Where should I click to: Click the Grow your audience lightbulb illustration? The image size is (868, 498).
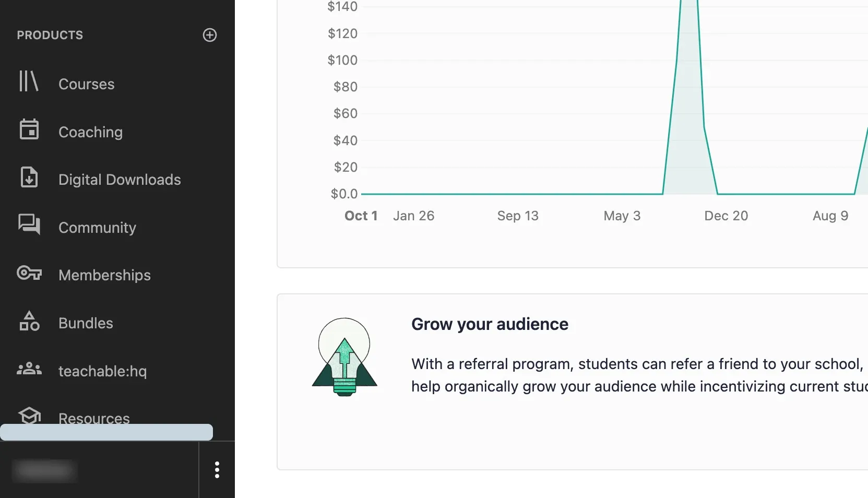pyautogui.click(x=344, y=358)
